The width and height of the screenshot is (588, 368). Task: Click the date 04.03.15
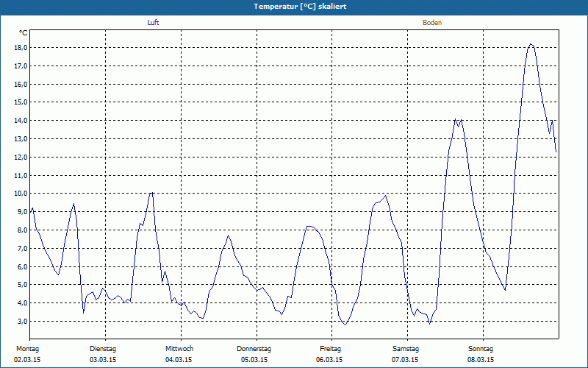tap(179, 360)
